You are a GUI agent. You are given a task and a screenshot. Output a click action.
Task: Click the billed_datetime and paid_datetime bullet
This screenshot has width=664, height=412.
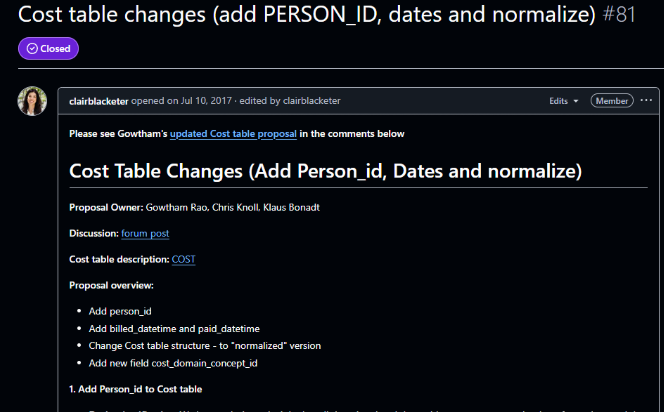pos(174,328)
